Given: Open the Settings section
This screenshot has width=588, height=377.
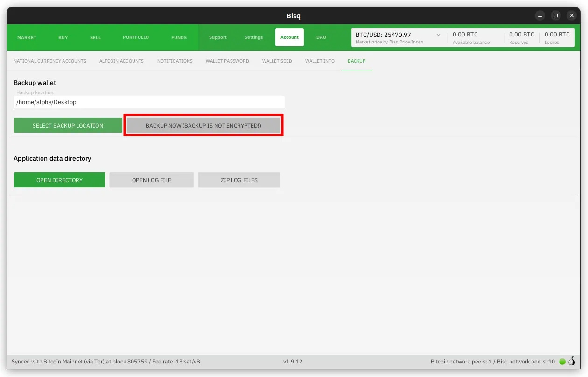Looking at the screenshot, I should [x=253, y=37].
